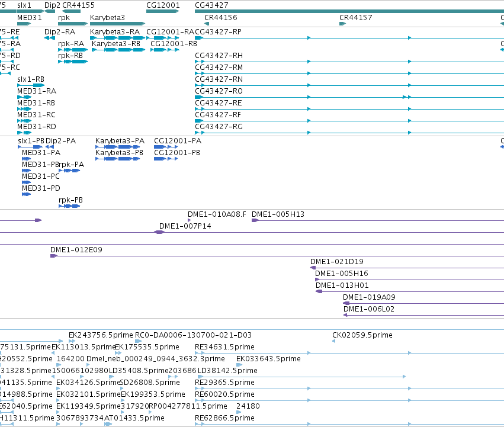Click the MED31-RB transcript

point(24,109)
